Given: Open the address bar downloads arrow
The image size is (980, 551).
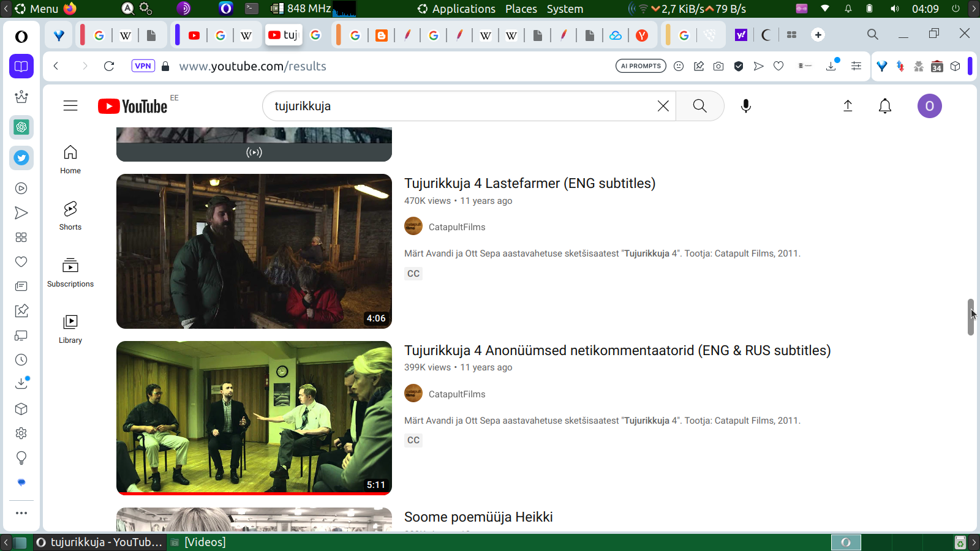Looking at the screenshot, I should coord(831,66).
